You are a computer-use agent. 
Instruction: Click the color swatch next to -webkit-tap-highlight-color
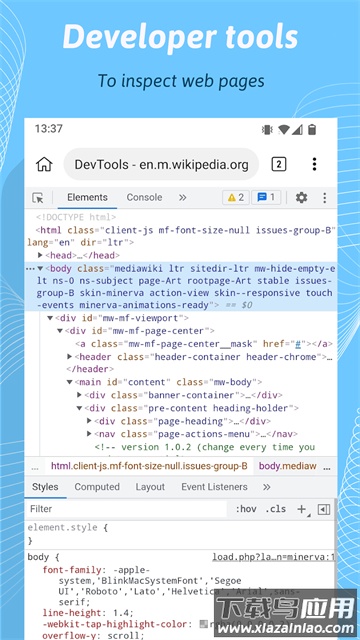[203, 624]
